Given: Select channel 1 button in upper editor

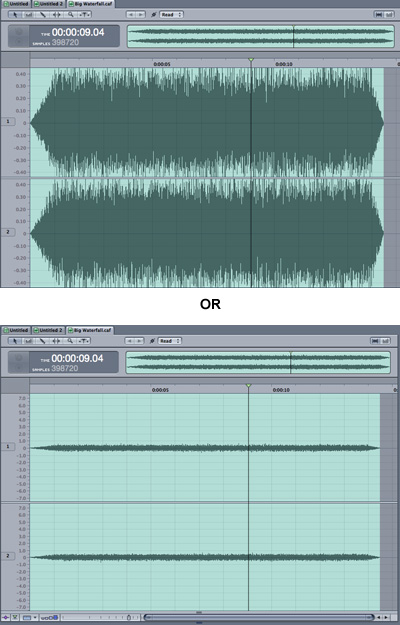Looking at the screenshot, I should click(x=8, y=121).
